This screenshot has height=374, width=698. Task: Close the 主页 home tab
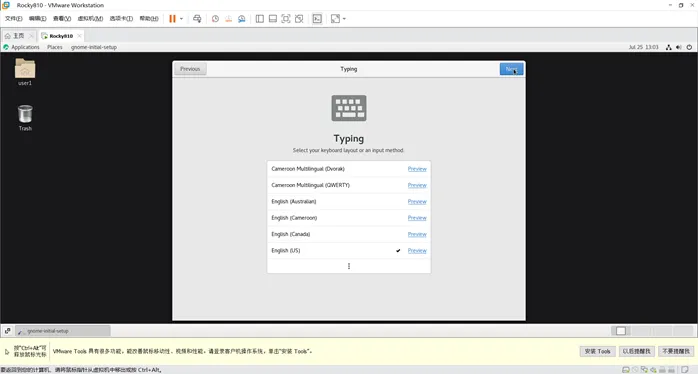pos(31,36)
